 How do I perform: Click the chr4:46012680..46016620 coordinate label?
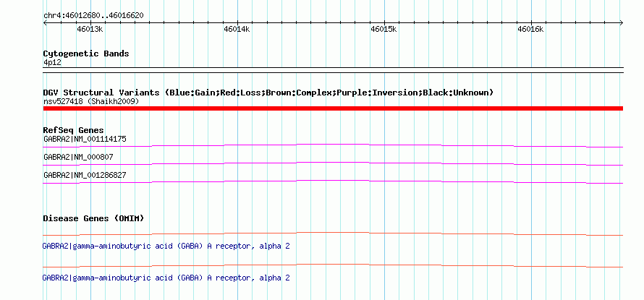93,16
